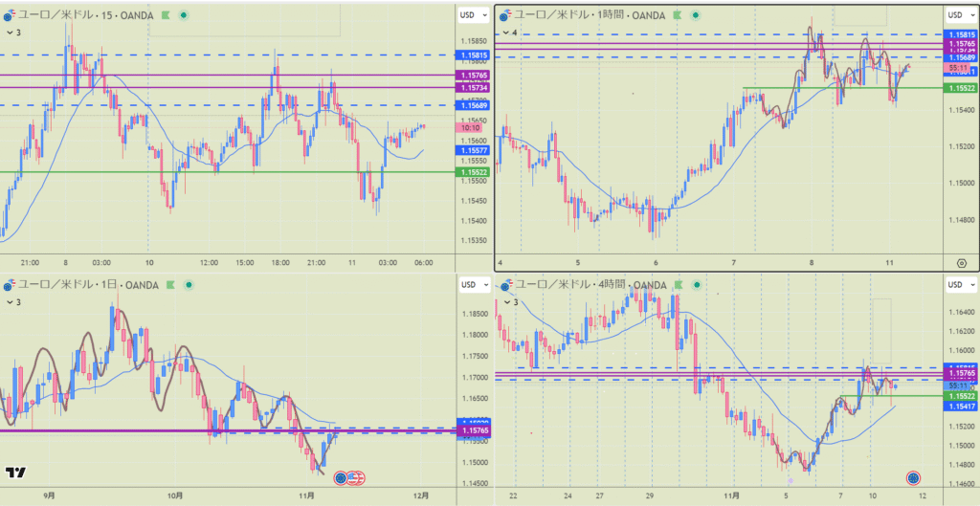Select the 4-hour EUR/USD chart title
The image size is (980, 506).
584,285
